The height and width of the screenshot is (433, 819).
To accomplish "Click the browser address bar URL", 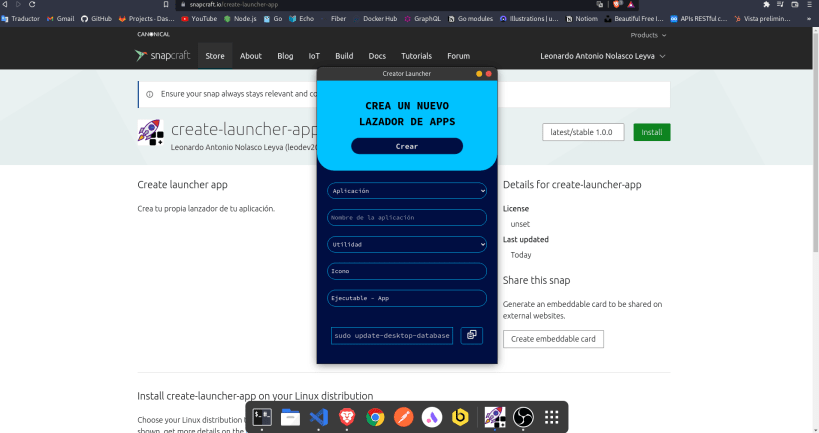I will (233, 4).
